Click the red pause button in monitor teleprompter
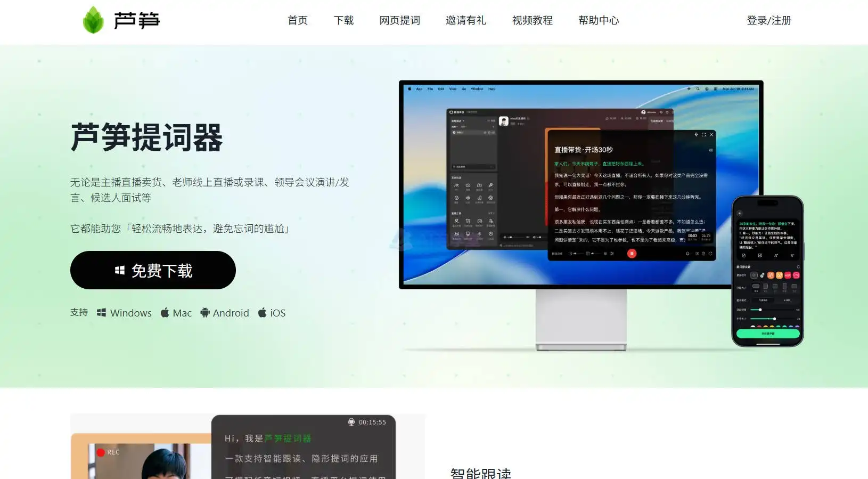The image size is (868, 479). pos(632,254)
